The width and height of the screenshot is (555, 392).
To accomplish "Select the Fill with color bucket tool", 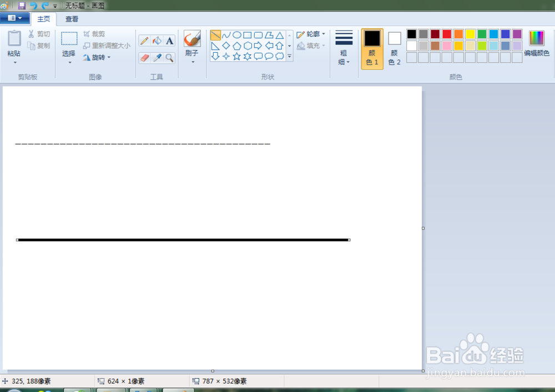I will click(x=157, y=41).
